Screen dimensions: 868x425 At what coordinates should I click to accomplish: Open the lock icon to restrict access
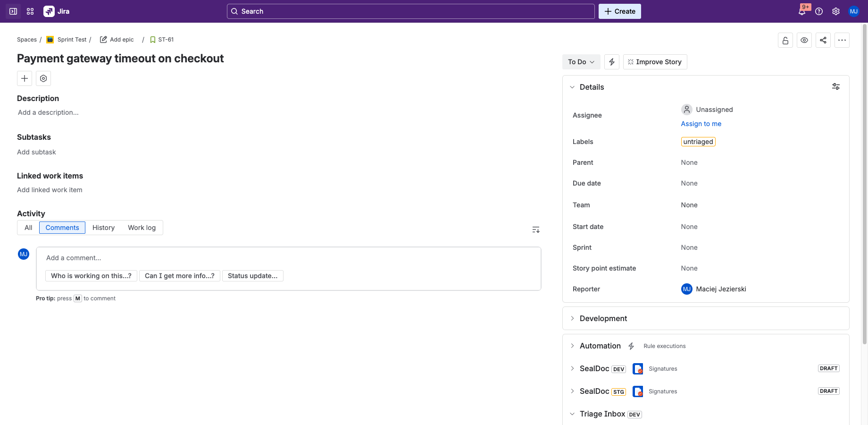785,40
